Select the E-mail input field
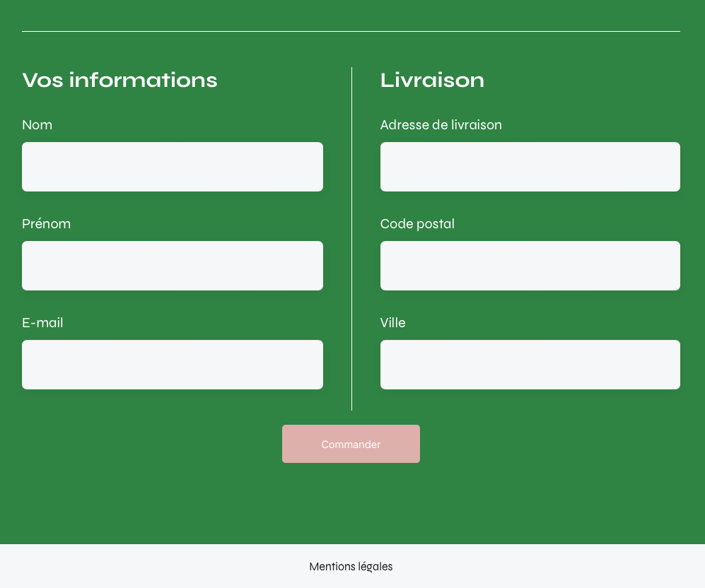705x588 pixels. 172,365
